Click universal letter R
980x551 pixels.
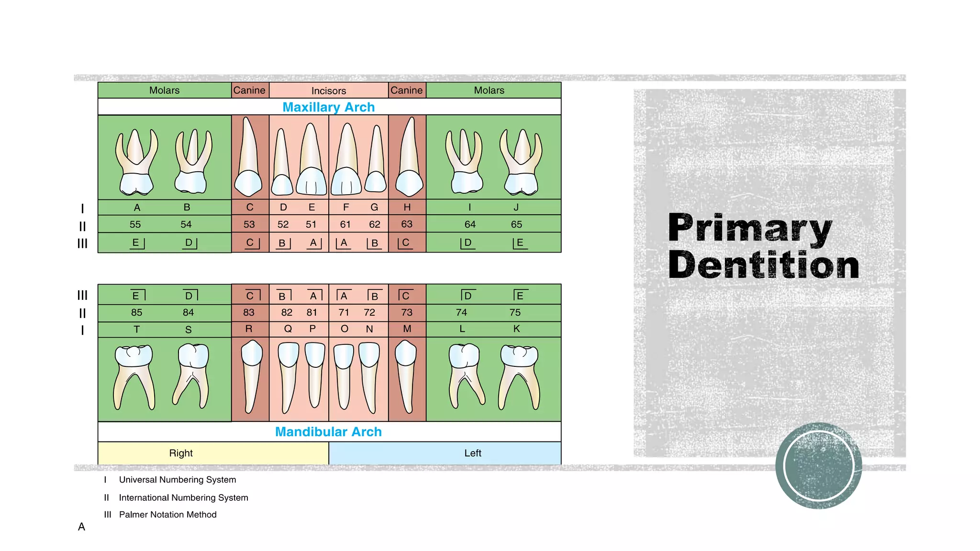click(x=249, y=329)
